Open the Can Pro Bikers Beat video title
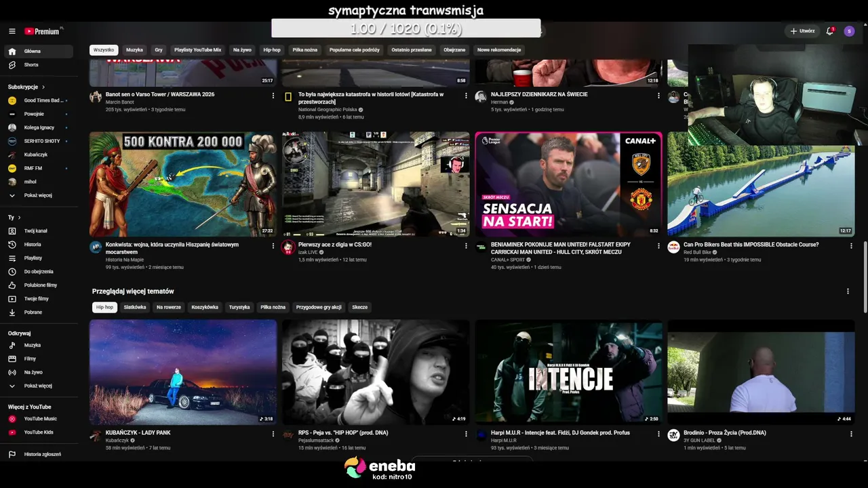The image size is (868, 488). [x=751, y=245]
